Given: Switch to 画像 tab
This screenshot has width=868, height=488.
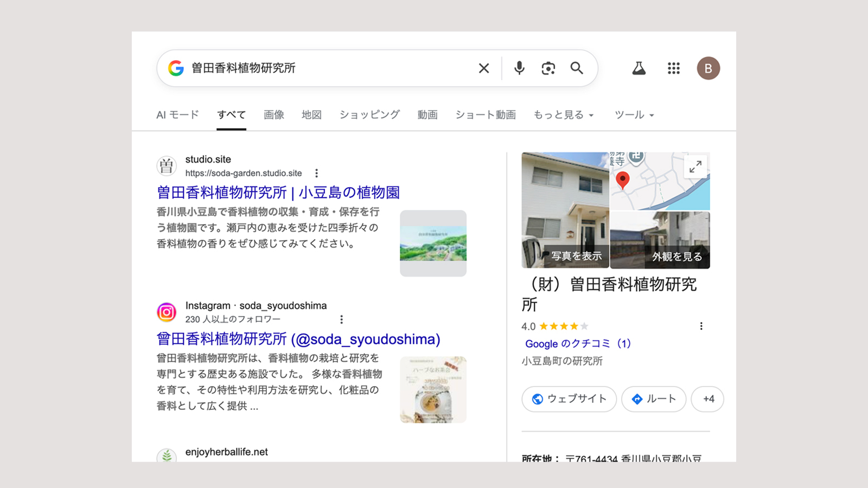Looking at the screenshot, I should coord(274,115).
